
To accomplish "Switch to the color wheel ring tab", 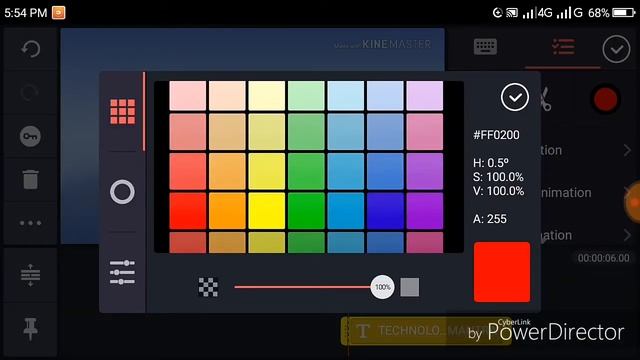I will [x=122, y=192].
